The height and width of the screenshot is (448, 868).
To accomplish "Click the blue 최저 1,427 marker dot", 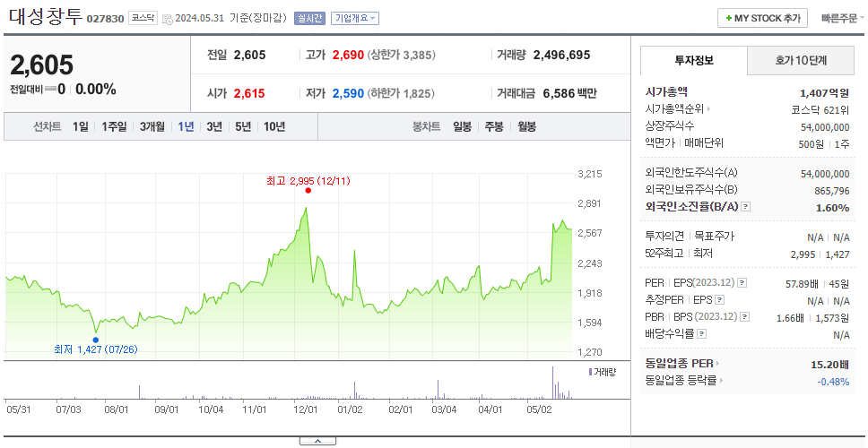I will click(x=96, y=340).
